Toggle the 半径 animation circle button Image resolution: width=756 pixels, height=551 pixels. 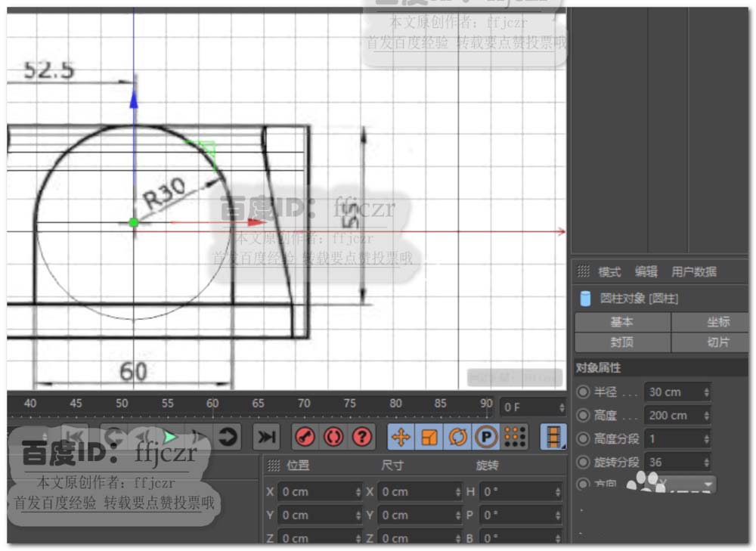coord(584,392)
